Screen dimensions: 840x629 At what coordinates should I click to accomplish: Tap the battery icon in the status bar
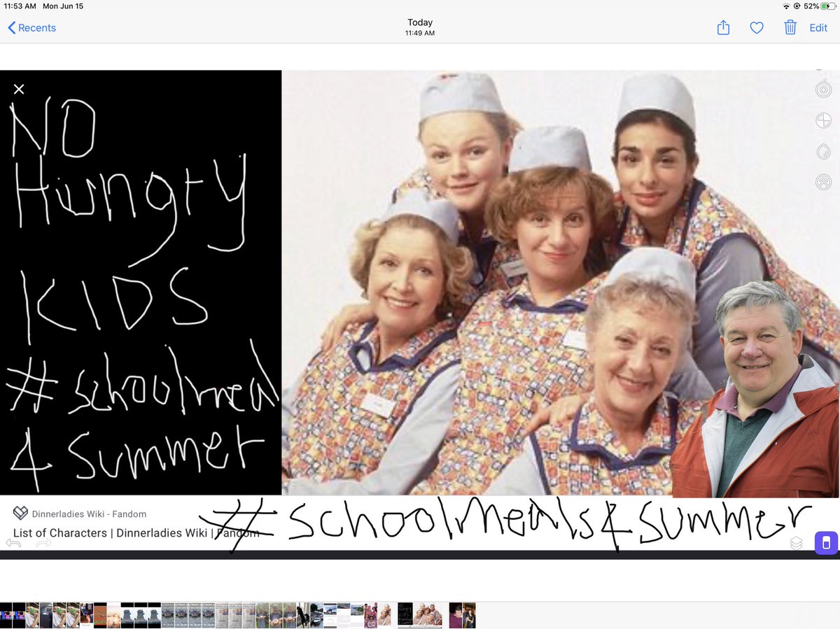coord(830,6)
